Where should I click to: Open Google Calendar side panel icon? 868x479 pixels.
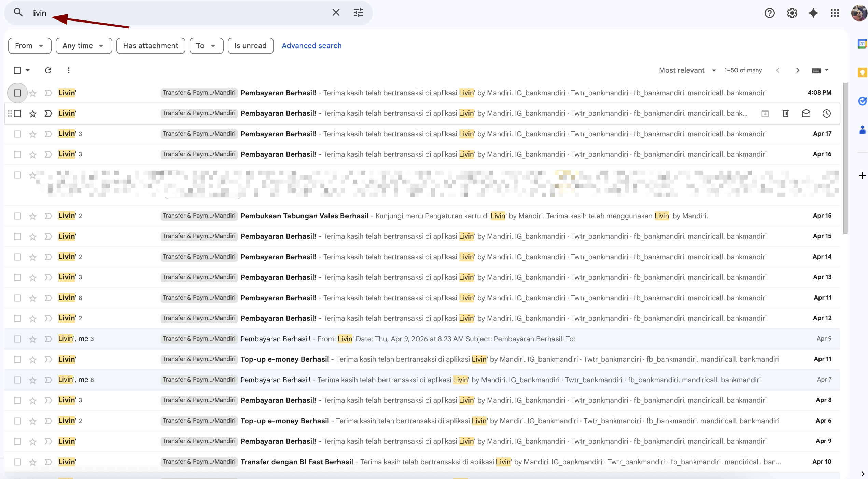tap(862, 44)
